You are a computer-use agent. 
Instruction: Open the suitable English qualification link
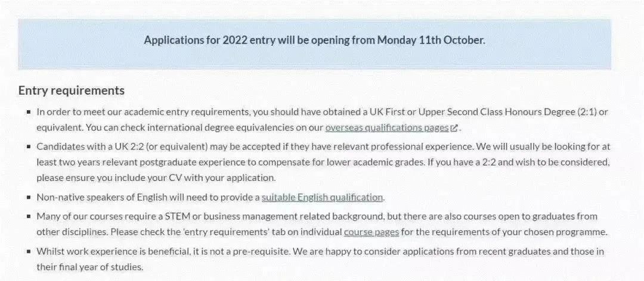[322, 197]
